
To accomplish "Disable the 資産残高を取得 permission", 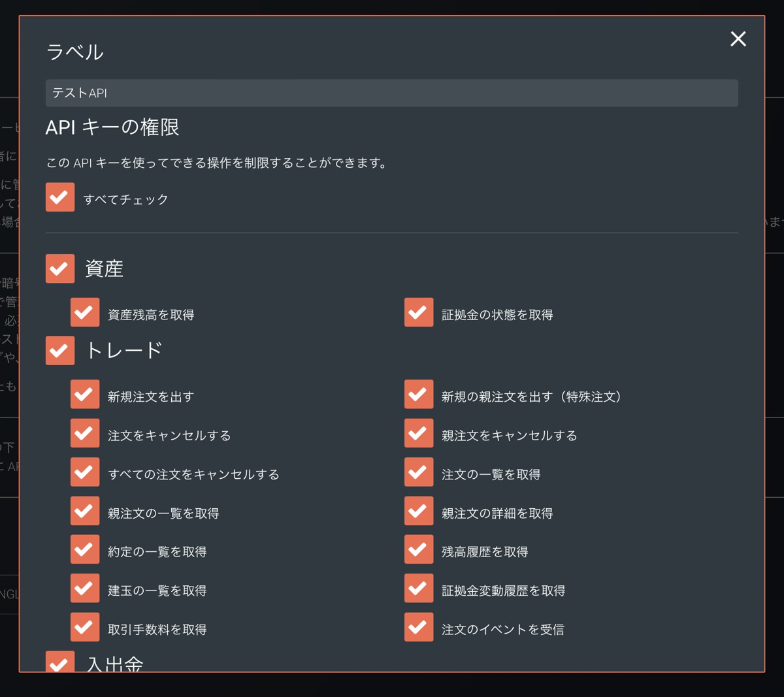I will pos(85,312).
